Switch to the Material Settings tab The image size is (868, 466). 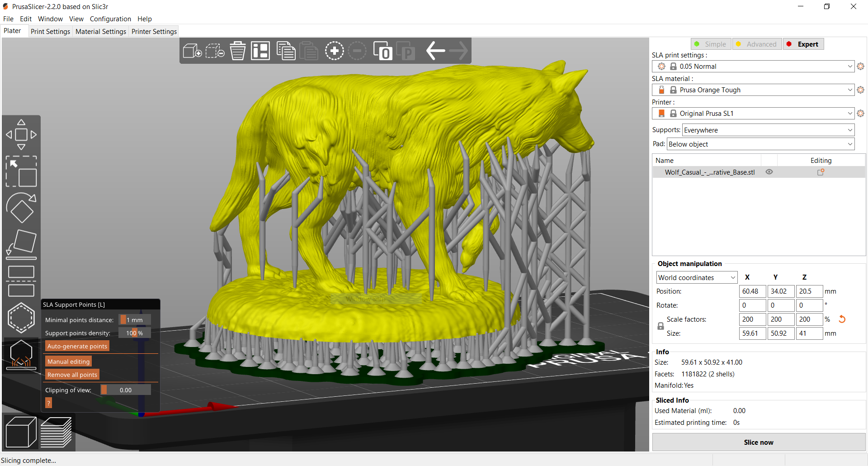(x=101, y=32)
